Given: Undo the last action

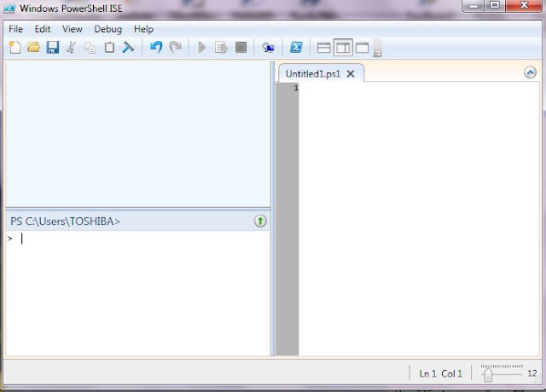Looking at the screenshot, I should [156, 47].
